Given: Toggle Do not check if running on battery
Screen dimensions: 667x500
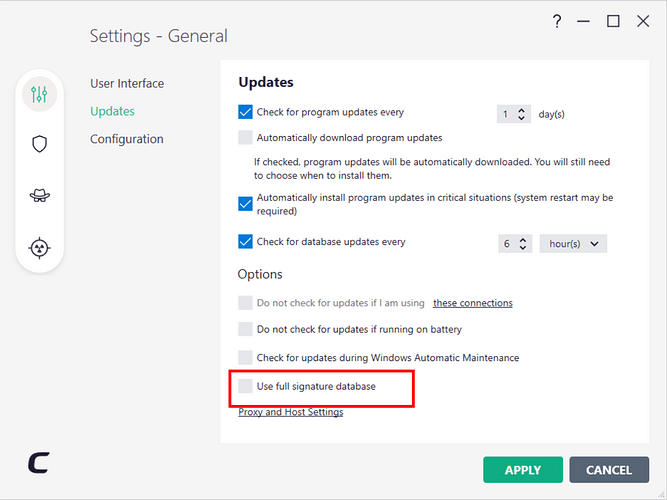Looking at the screenshot, I should (x=246, y=329).
